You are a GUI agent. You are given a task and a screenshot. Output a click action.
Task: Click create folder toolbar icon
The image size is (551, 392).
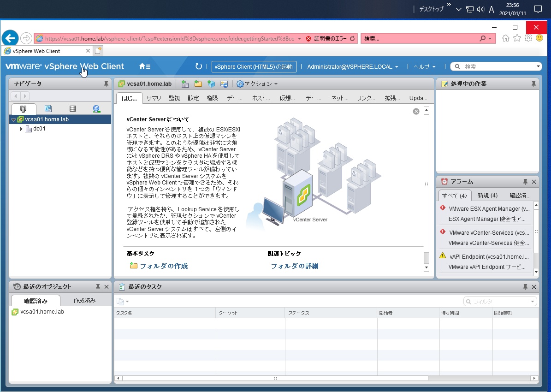[198, 83]
